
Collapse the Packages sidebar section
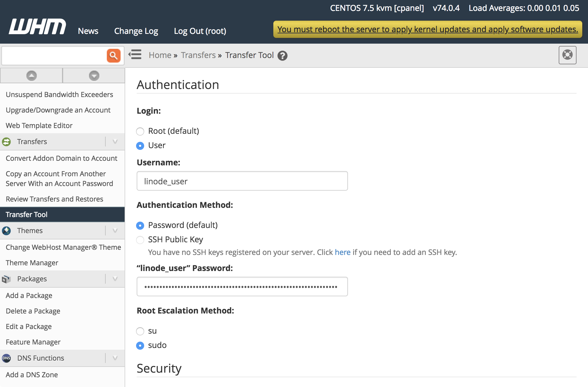[x=115, y=279]
